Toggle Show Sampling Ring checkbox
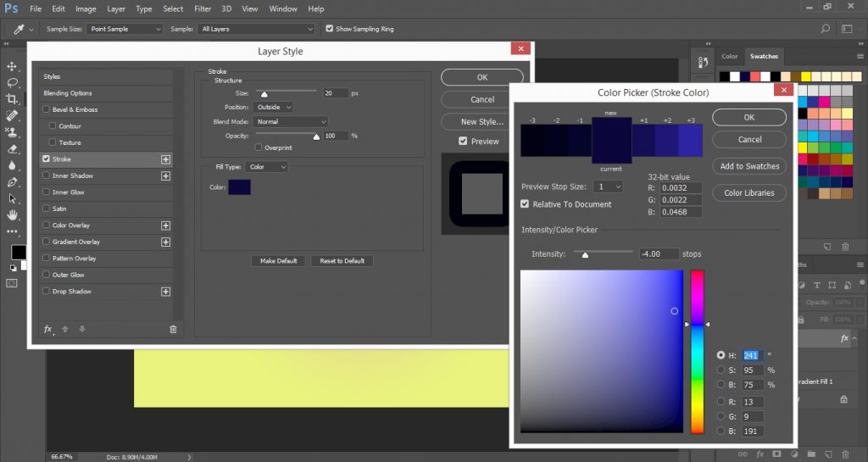Screen dimensions: 868x462 (330, 29)
